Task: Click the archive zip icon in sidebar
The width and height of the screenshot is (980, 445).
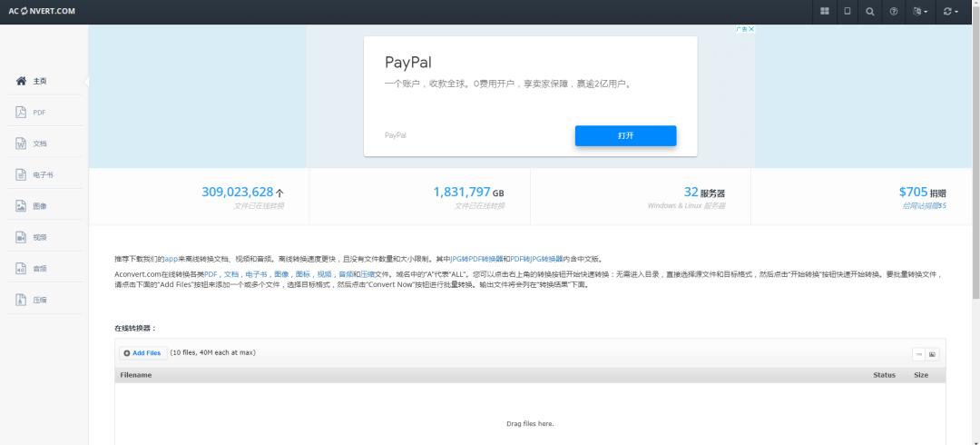Action: pos(21,300)
